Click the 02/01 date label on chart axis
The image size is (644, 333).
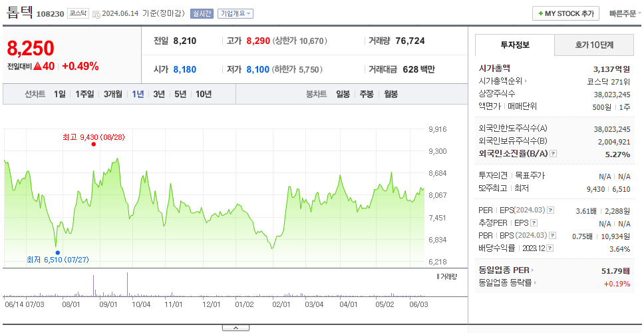(x=281, y=304)
